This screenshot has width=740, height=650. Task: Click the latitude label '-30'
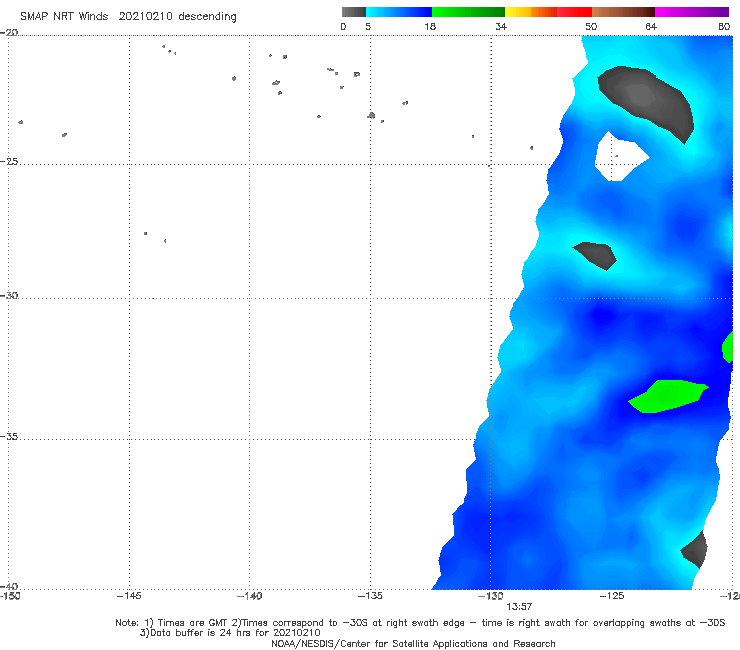9,295
